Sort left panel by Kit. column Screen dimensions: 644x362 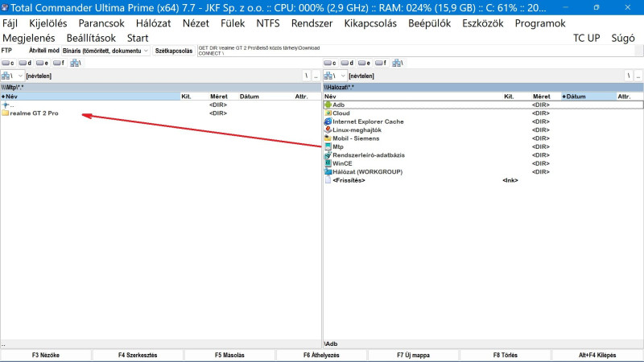point(194,97)
